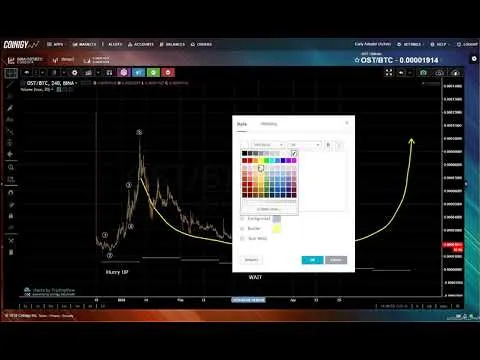Switch to the Visibility tab
This screenshot has height=360, width=480.
269,124
